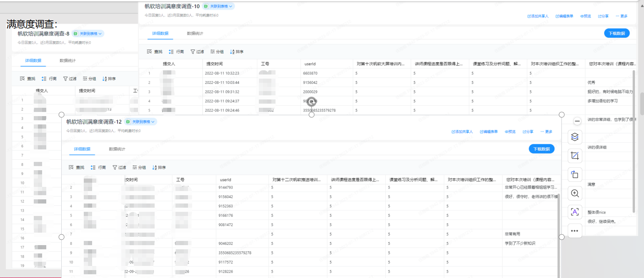Screen dimensions: 644x278
Task: Click the text recognition icon in image toolbar
Action: 575,212
